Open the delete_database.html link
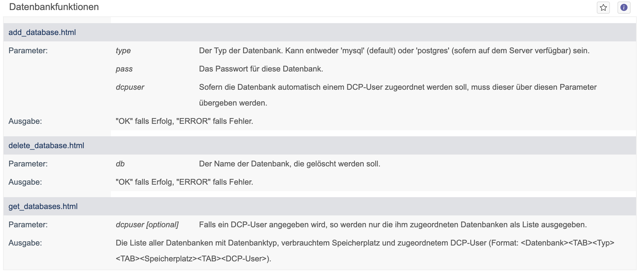This screenshot has width=644, height=272. click(46, 145)
